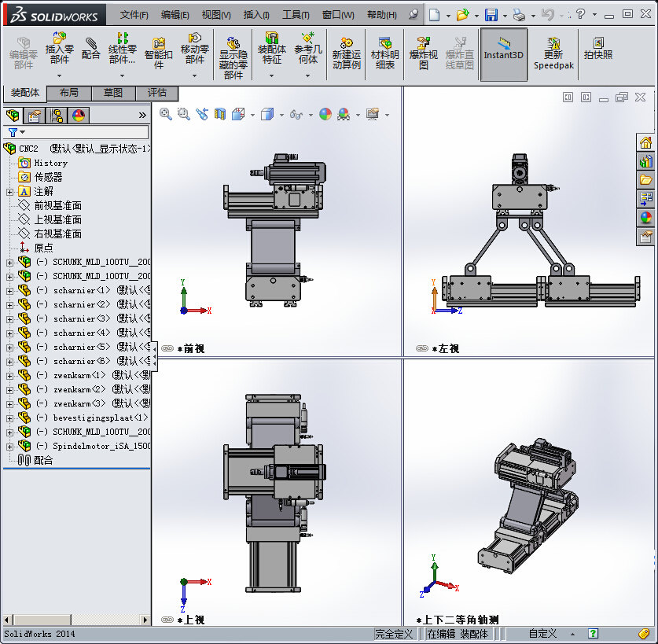Click the Take Snapshot (拍快照) icon
The height and width of the screenshot is (644, 658).
click(598, 48)
